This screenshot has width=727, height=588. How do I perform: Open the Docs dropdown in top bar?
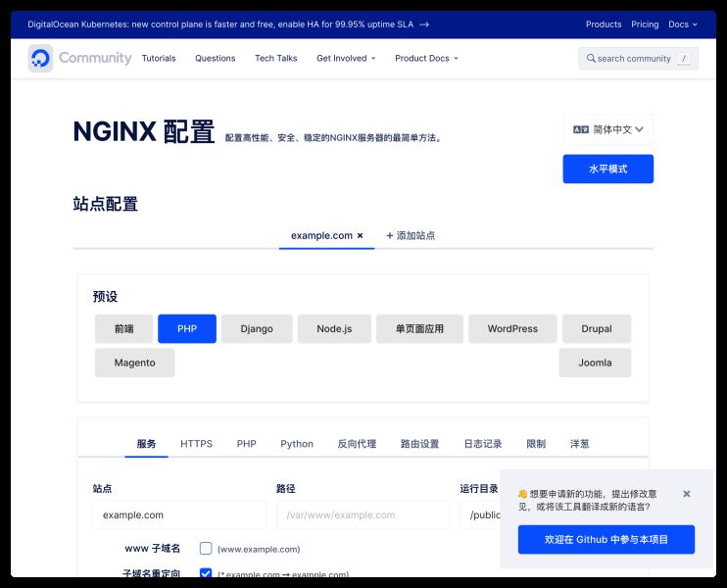click(x=683, y=24)
